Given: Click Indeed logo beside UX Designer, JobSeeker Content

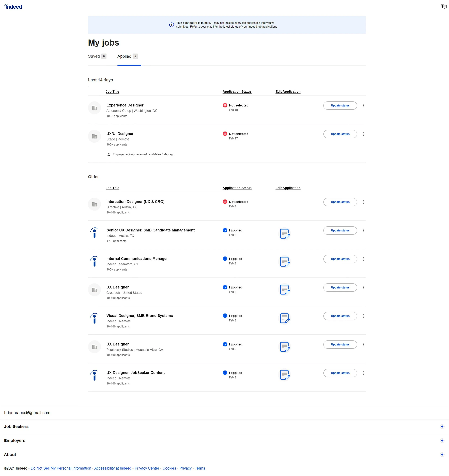Looking at the screenshot, I should pyautogui.click(x=94, y=375).
